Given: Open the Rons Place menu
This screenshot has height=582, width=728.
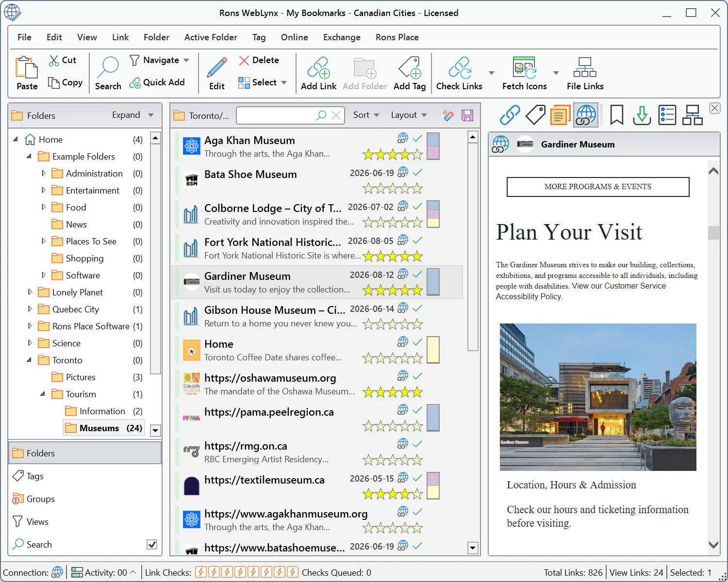Looking at the screenshot, I should 397,37.
